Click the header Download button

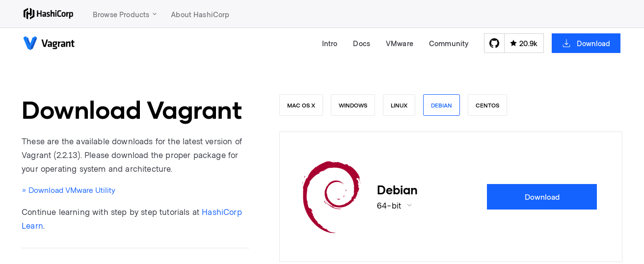(586, 43)
